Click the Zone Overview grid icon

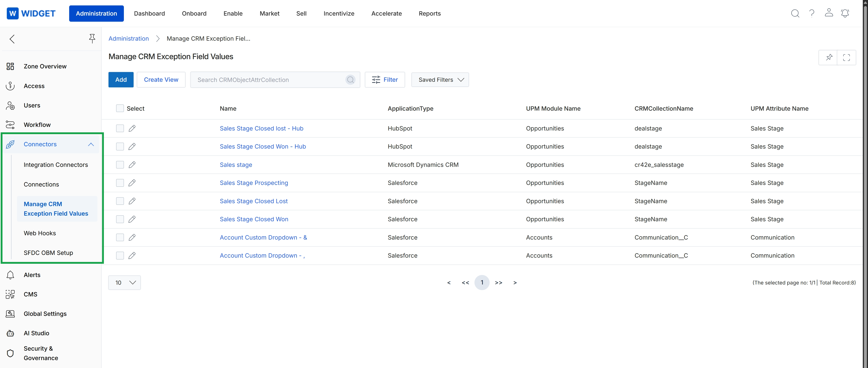tap(10, 66)
